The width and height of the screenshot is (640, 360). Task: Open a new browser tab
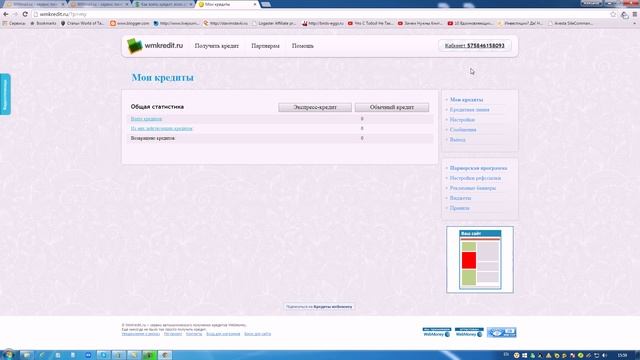point(266,4)
